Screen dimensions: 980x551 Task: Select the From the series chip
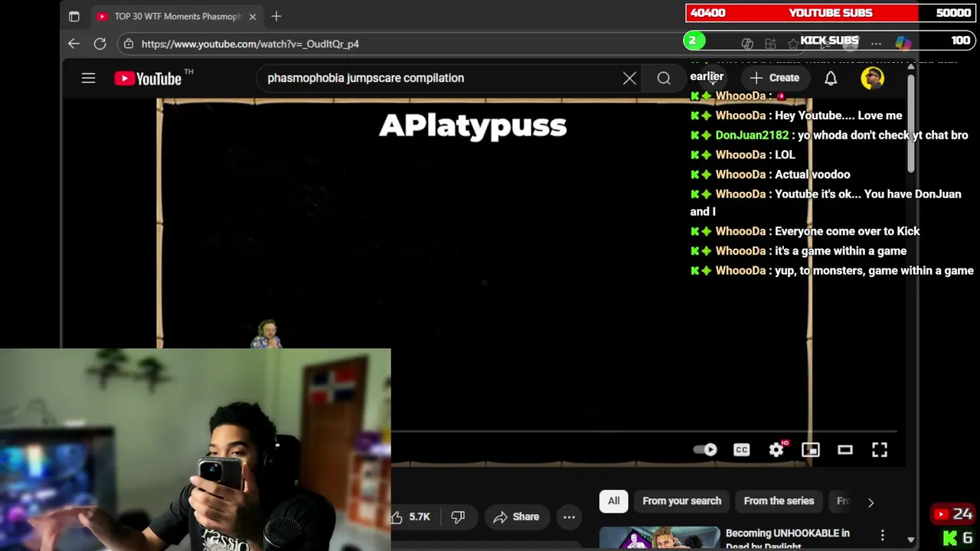779,501
